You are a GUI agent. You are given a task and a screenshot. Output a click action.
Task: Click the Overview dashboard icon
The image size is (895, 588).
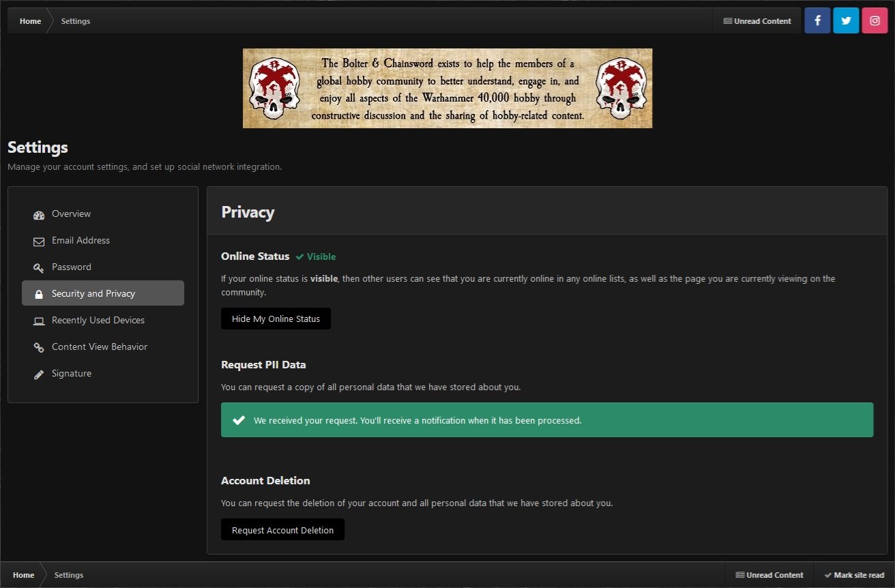(39, 215)
